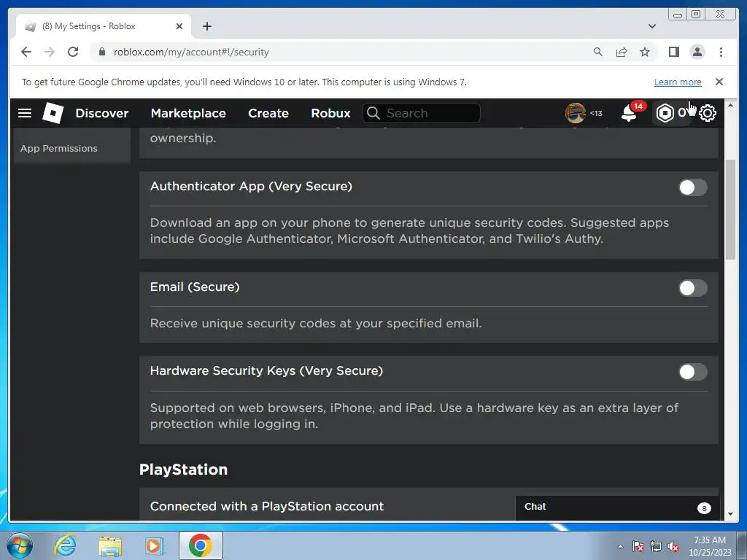Click the site lock security icon

(x=101, y=52)
